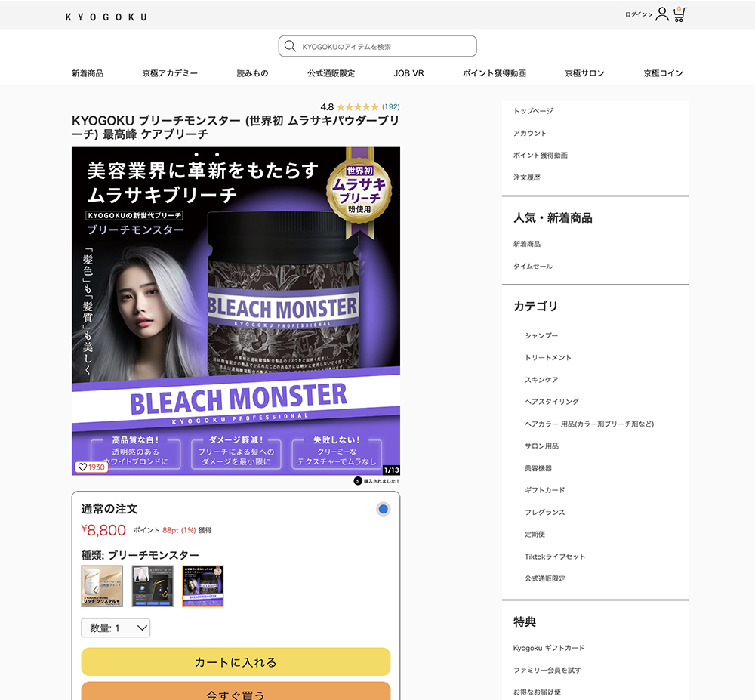Screen dimensions: 755x700
Task: Open the user account icon
Action: coord(662,14)
